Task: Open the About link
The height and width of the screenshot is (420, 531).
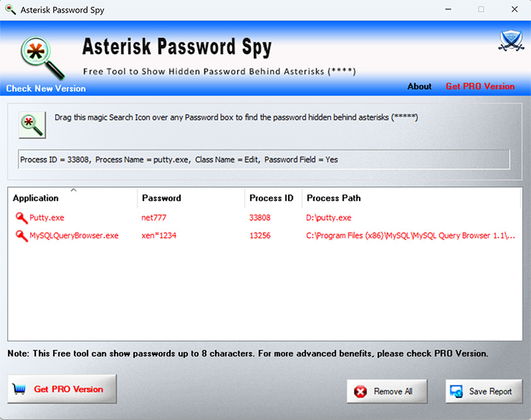Action: (x=419, y=87)
